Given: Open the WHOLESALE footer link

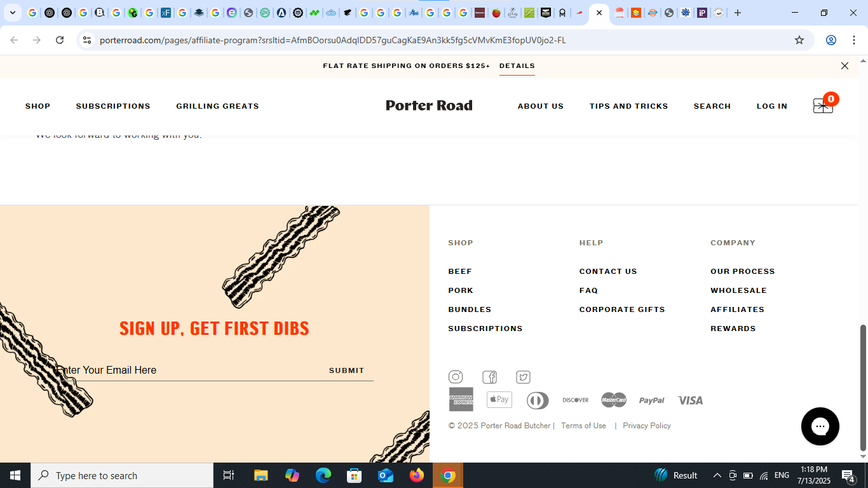Looking at the screenshot, I should point(738,290).
